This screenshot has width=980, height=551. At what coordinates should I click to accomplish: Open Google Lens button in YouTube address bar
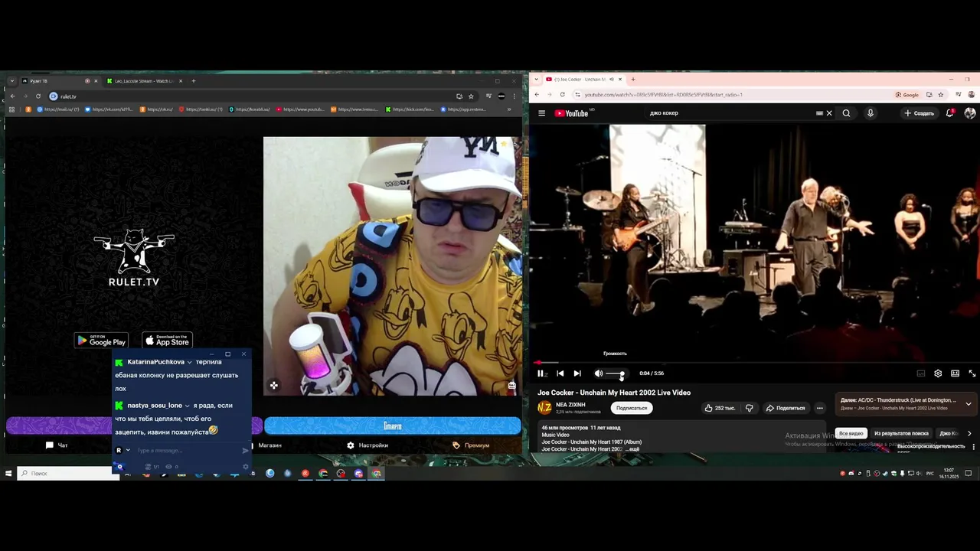pos(907,95)
